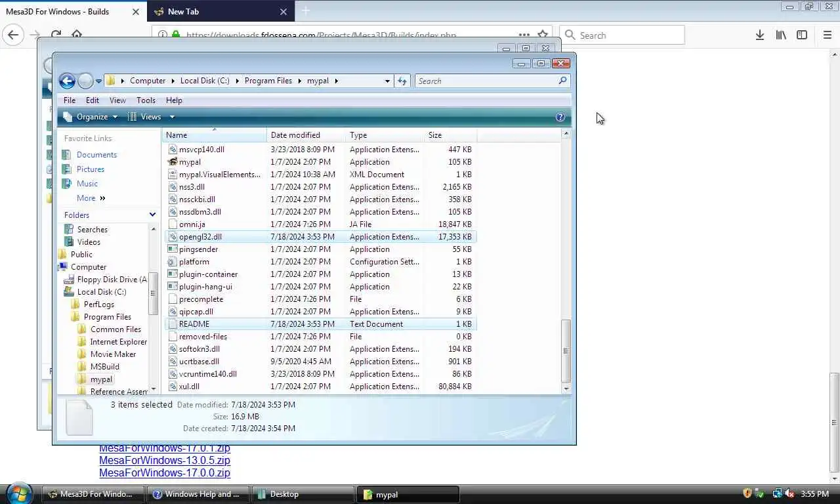
Task: Select the pingsender application icon
Action: coord(173,249)
